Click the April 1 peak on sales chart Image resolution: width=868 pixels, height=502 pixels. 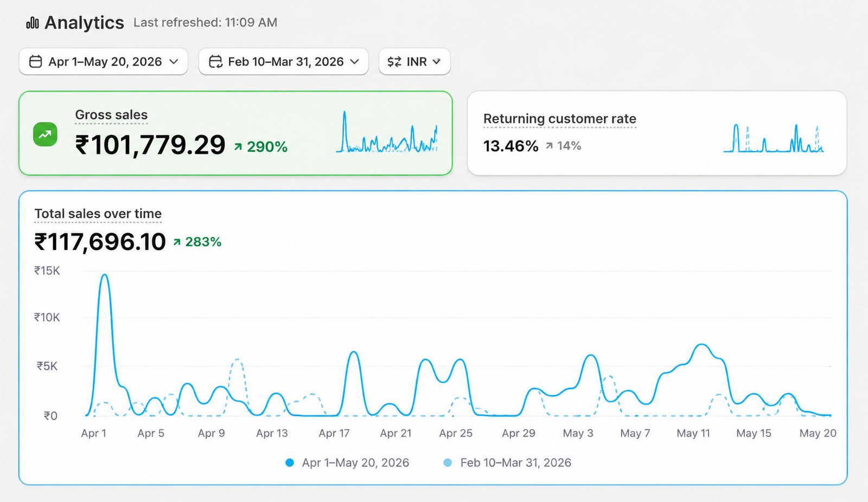coord(105,275)
